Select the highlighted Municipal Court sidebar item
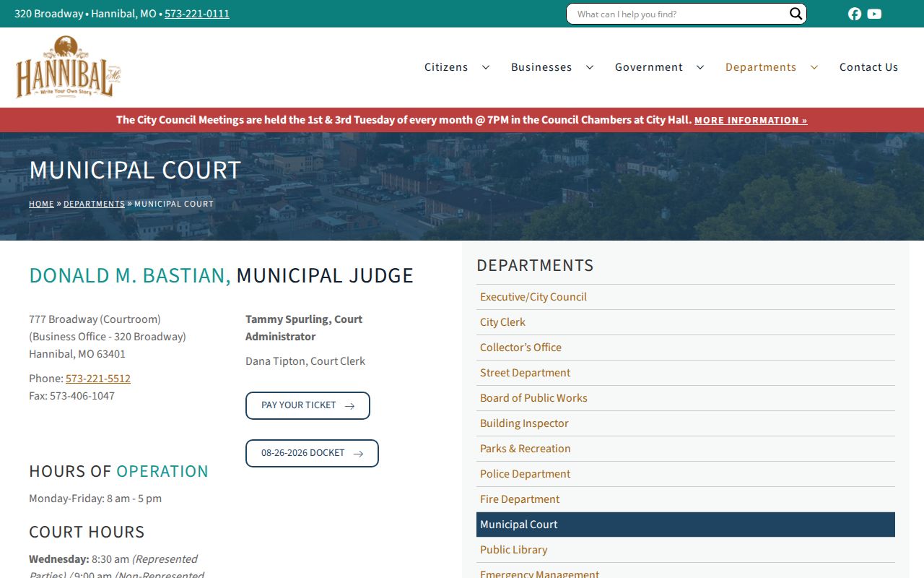Screen dimensions: 924x578 (686, 525)
